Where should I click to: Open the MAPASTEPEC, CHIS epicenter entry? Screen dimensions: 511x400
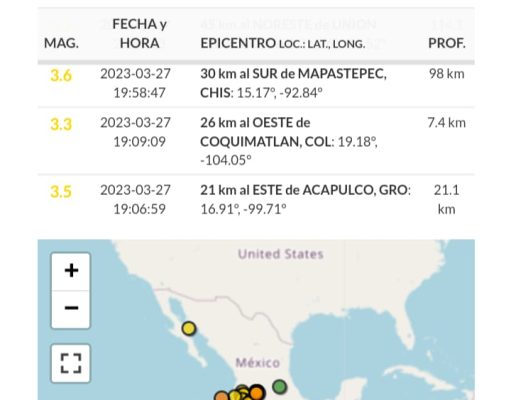pyautogui.click(x=293, y=83)
